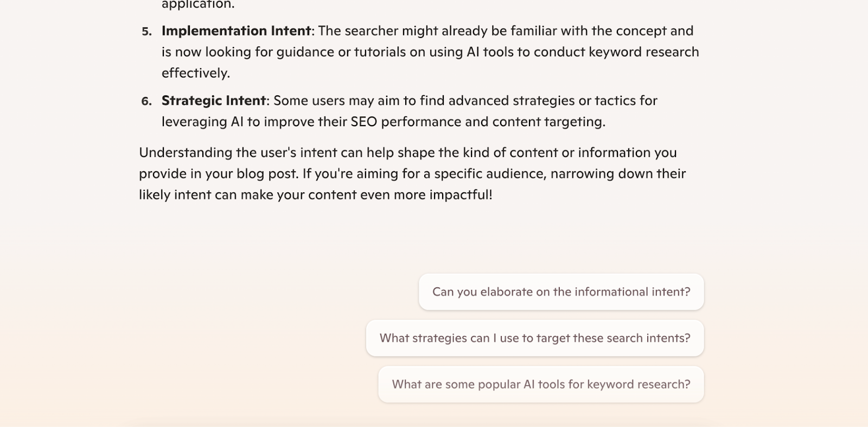868x427 pixels.
Task: Click the suggested prompt about informational intent
Action: click(x=561, y=292)
